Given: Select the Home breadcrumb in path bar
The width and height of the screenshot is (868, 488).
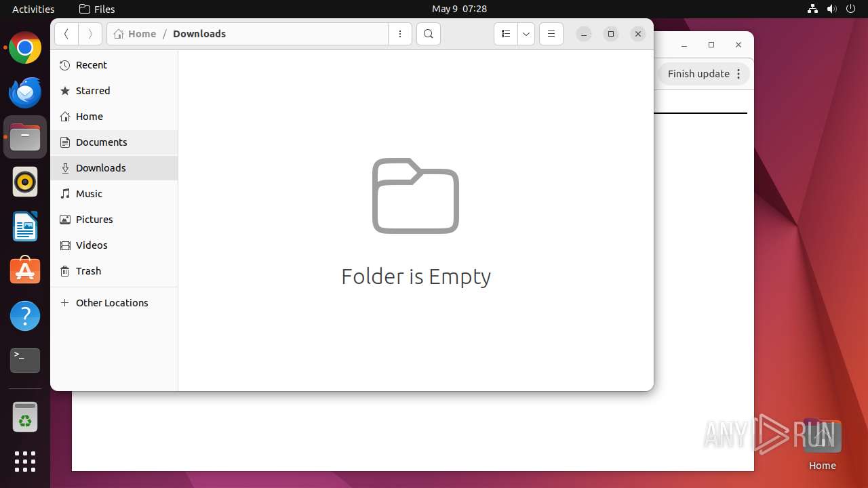Looking at the screenshot, I should [x=135, y=34].
